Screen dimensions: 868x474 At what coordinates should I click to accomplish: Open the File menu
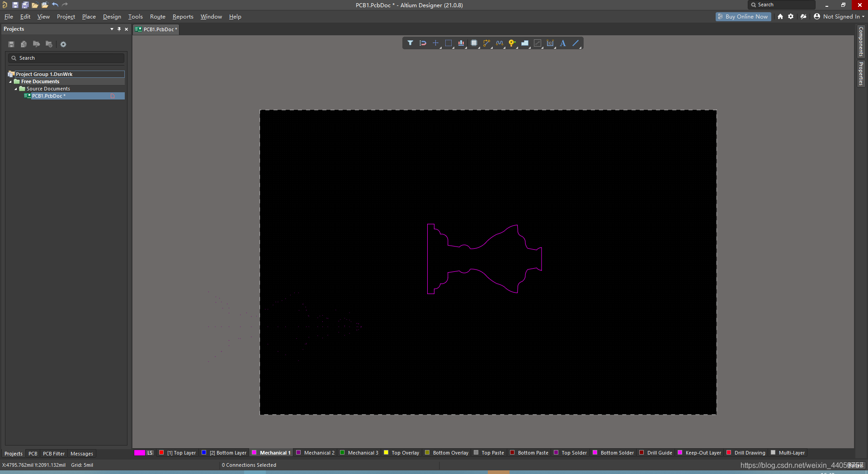[9, 16]
